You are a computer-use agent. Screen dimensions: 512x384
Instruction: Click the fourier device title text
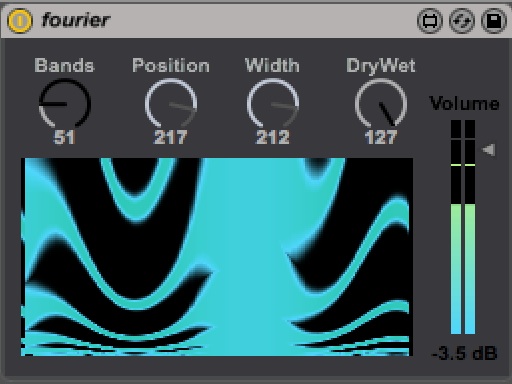coord(75,20)
